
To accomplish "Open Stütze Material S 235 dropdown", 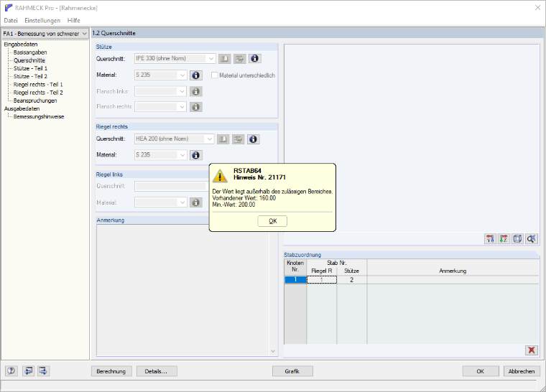I will pyautogui.click(x=182, y=75).
